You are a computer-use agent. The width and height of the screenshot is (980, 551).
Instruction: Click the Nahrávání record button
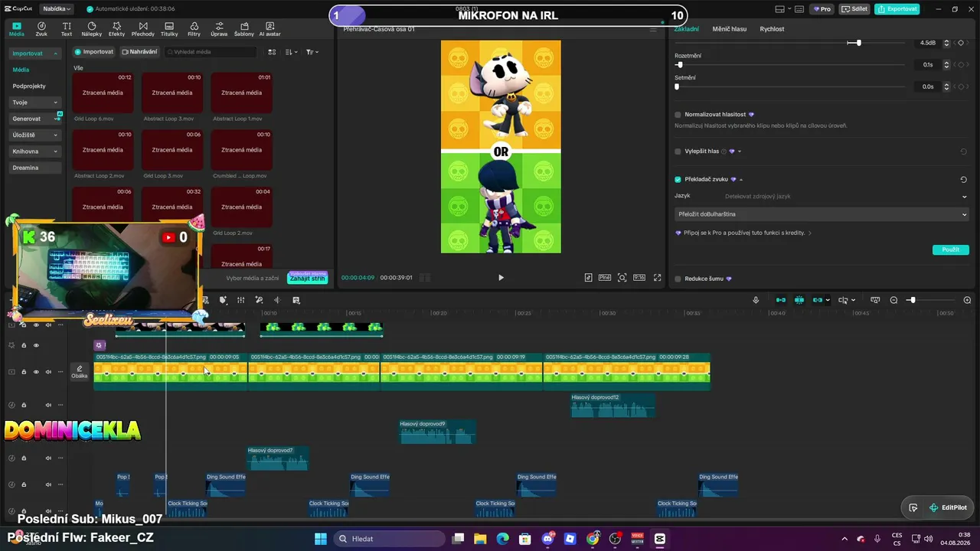pyautogui.click(x=139, y=52)
